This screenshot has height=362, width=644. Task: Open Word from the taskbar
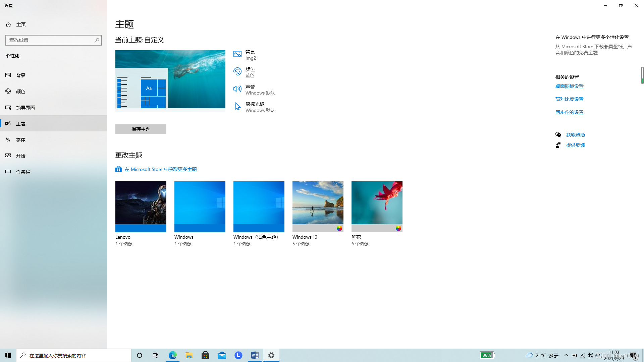point(255,355)
